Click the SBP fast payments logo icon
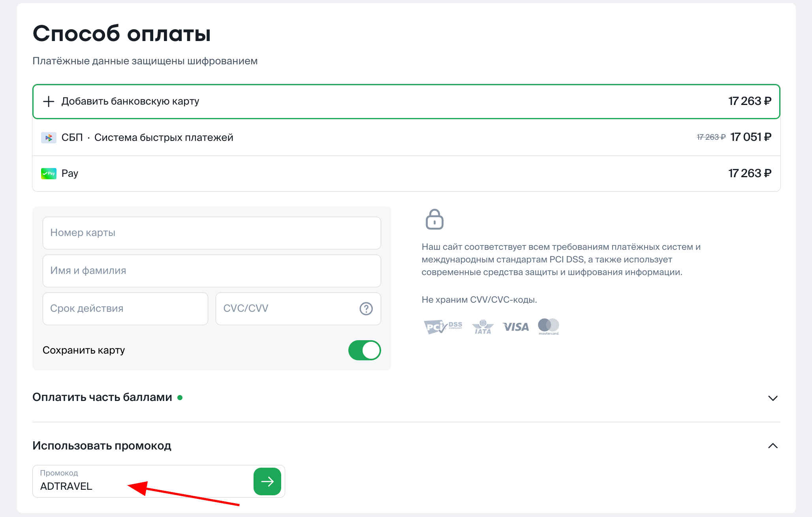Screen dimensions: 812x517 (49, 138)
